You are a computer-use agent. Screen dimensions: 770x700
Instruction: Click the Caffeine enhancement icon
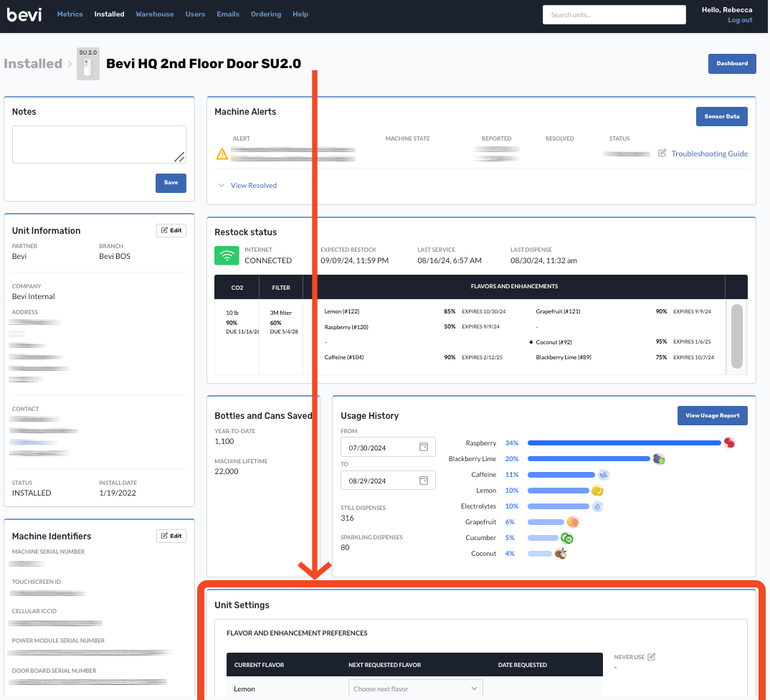(x=604, y=475)
